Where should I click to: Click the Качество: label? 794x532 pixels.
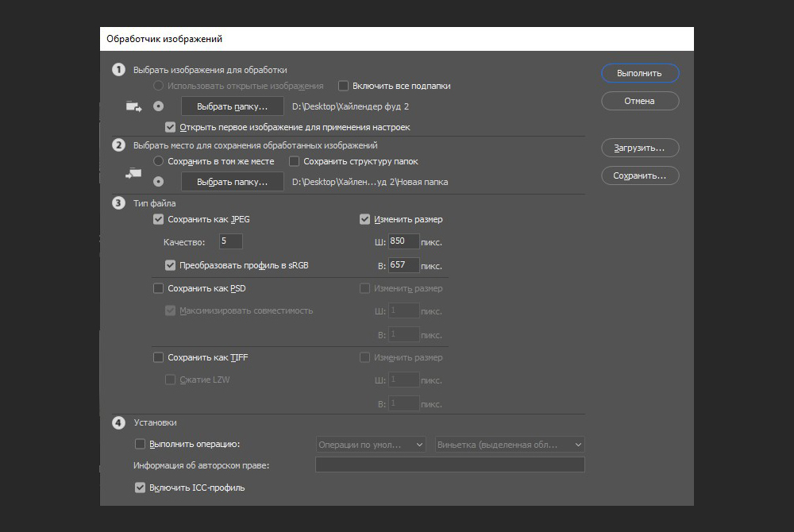point(184,242)
